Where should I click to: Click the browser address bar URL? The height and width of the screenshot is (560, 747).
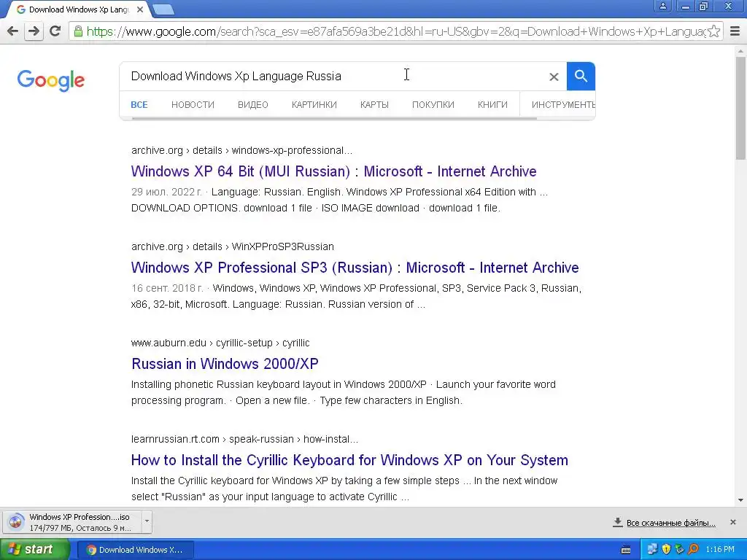coord(395,31)
